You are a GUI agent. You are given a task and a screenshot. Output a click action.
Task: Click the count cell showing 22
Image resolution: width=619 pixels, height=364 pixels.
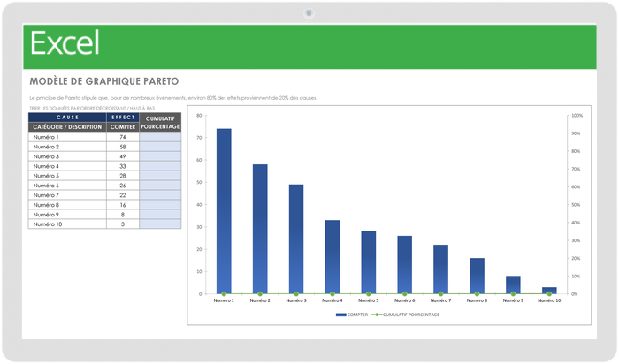pos(123,195)
